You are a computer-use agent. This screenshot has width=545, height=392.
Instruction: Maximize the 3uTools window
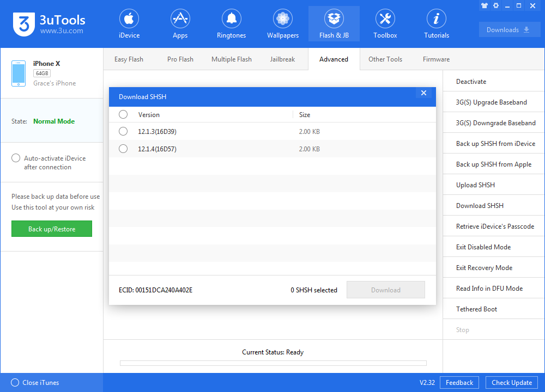tap(519, 5)
